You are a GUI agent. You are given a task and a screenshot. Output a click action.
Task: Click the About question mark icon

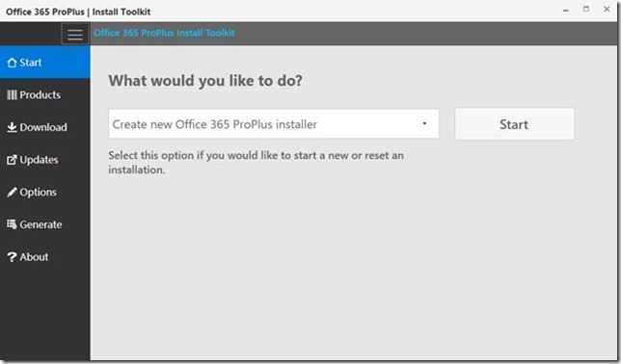pos(12,257)
